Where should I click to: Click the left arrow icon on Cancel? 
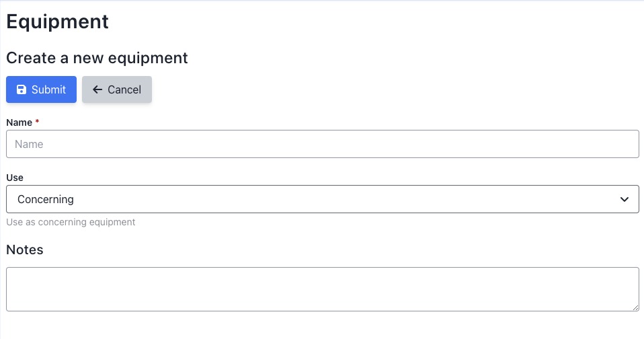pyautogui.click(x=97, y=89)
